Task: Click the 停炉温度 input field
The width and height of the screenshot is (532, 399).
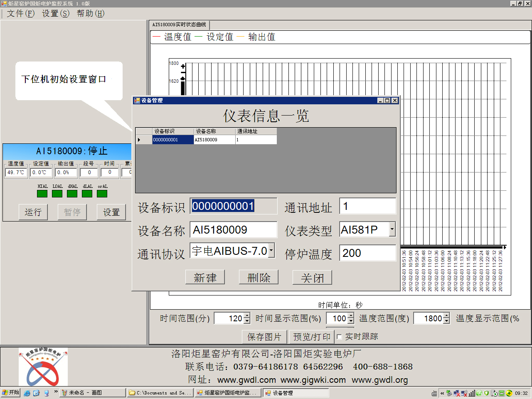Action: click(x=367, y=253)
